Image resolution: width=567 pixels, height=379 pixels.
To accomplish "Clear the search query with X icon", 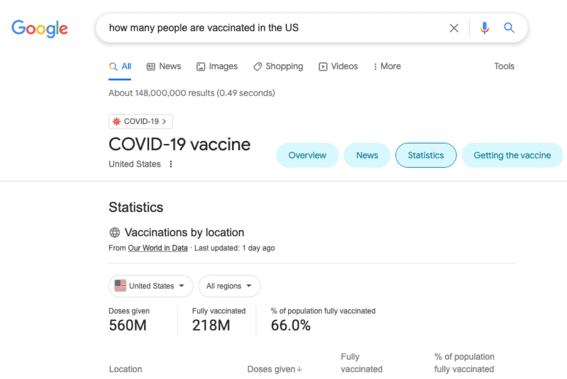I will (x=454, y=28).
